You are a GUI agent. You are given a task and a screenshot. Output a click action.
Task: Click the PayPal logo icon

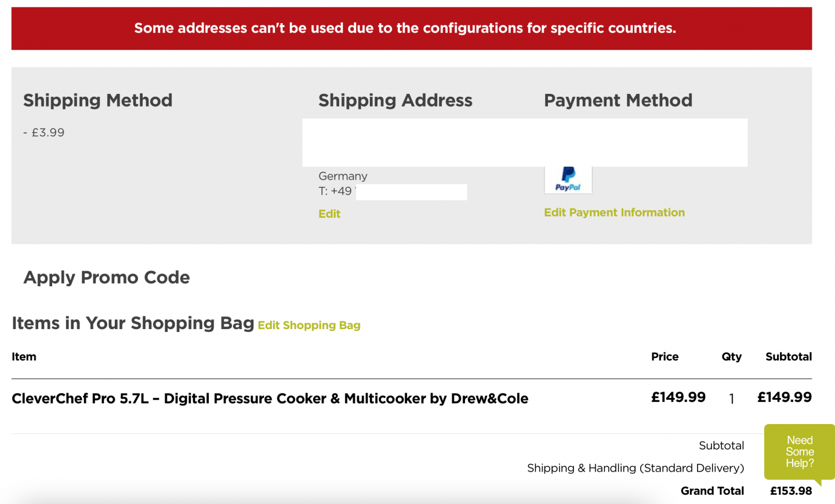568,179
